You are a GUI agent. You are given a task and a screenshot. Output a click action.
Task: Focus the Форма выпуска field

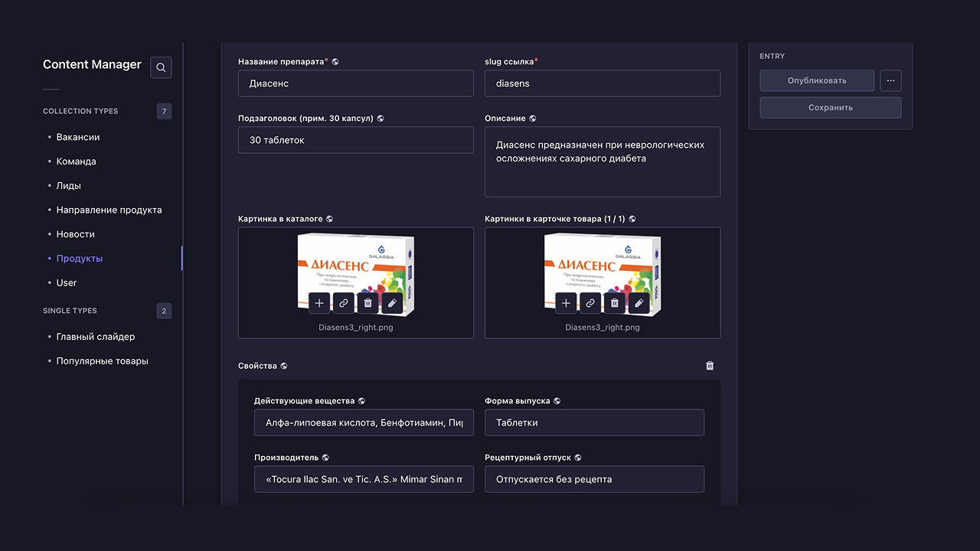594,422
